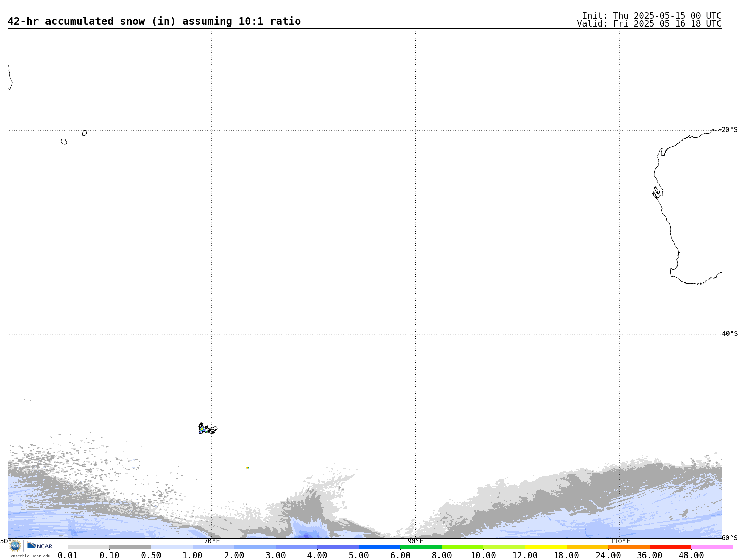Click the '8.00' legend value

click(442, 556)
